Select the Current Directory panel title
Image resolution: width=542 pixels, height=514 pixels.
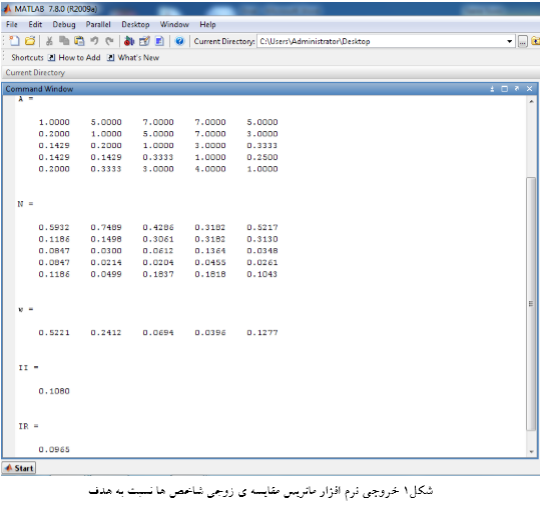click(35, 73)
